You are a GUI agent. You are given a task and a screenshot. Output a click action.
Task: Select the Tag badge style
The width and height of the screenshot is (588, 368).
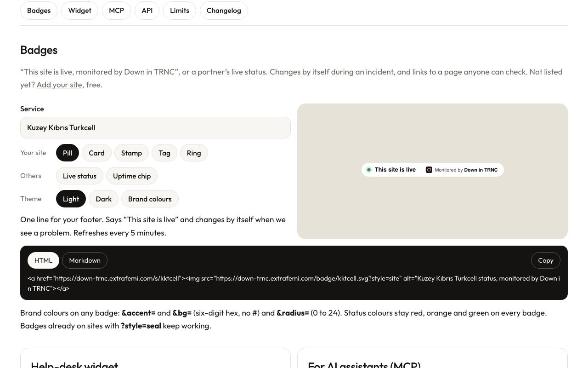[164, 153]
